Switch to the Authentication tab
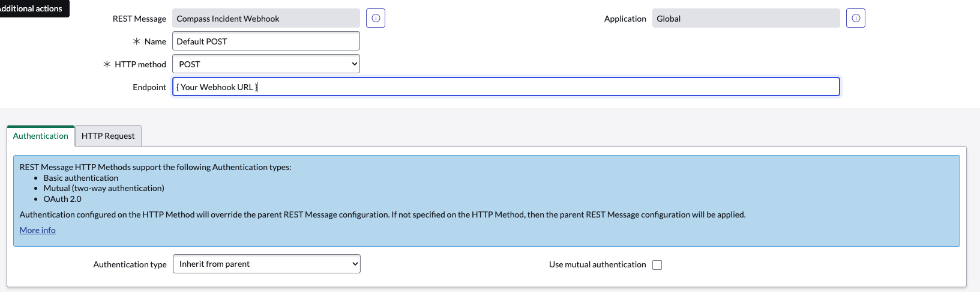This screenshot has width=980, height=292. [41, 136]
